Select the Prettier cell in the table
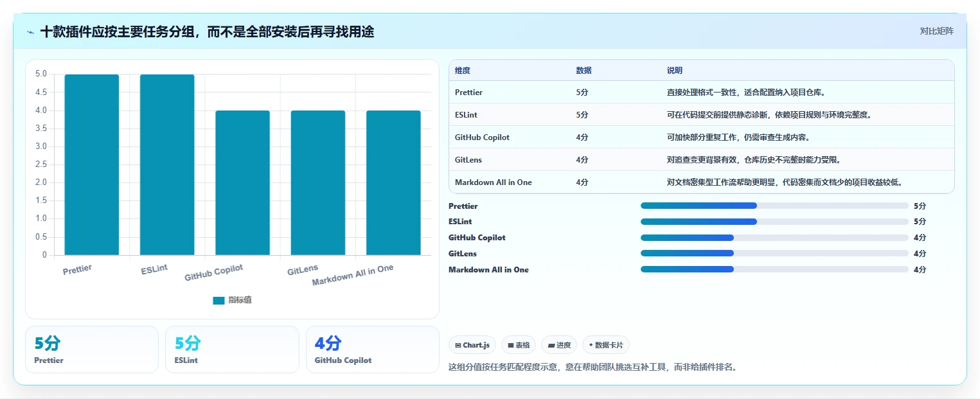The width and height of the screenshot is (980, 399). click(x=468, y=93)
